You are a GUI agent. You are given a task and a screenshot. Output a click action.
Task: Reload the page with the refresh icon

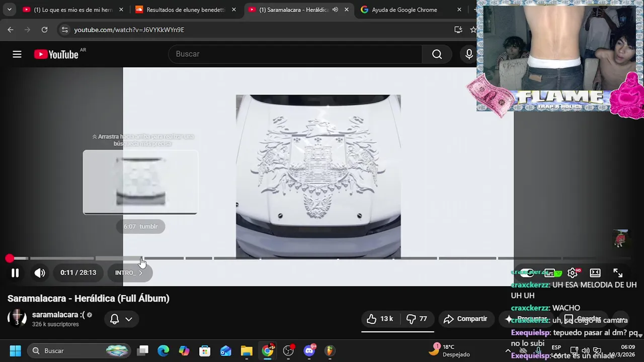pos(44,30)
